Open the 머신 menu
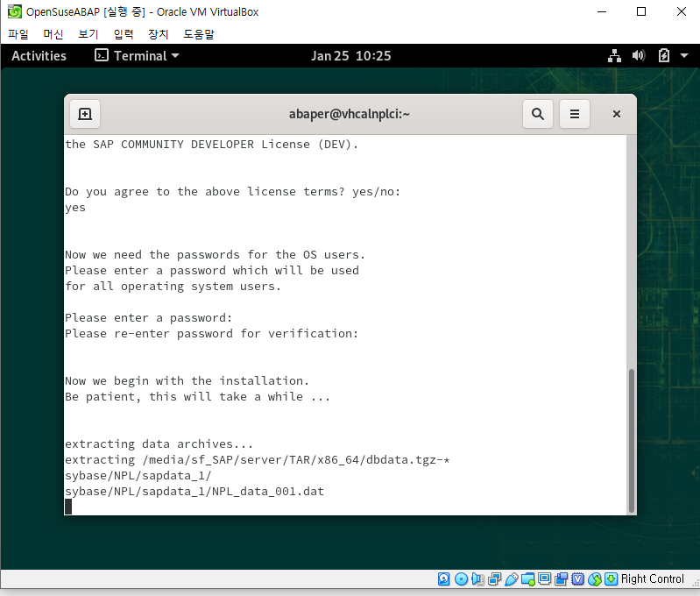The height and width of the screenshot is (596, 700). tap(53, 34)
